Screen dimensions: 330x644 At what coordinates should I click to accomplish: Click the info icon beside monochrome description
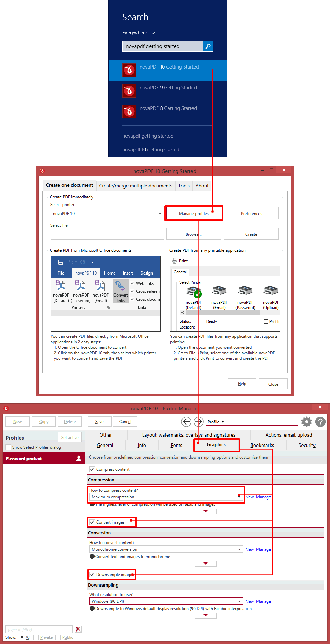(92, 556)
